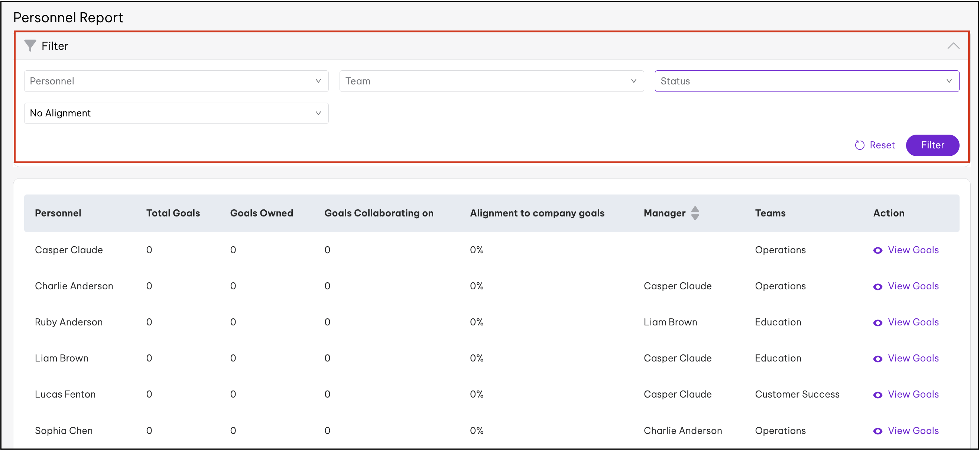Click the Reset link text

(882, 145)
